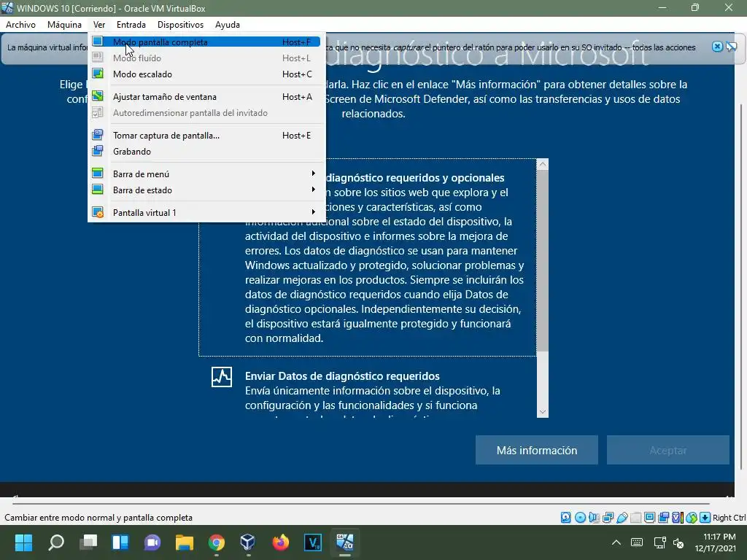The width and height of the screenshot is (747, 560).
Task: Open Teams Chat from taskbar
Action: [x=152, y=542]
